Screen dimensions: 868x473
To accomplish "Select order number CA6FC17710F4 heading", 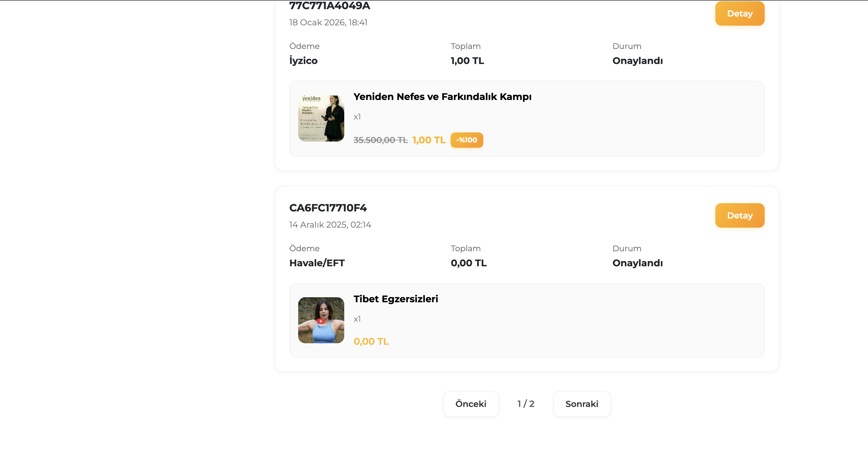I will click(x=328, y=208).
